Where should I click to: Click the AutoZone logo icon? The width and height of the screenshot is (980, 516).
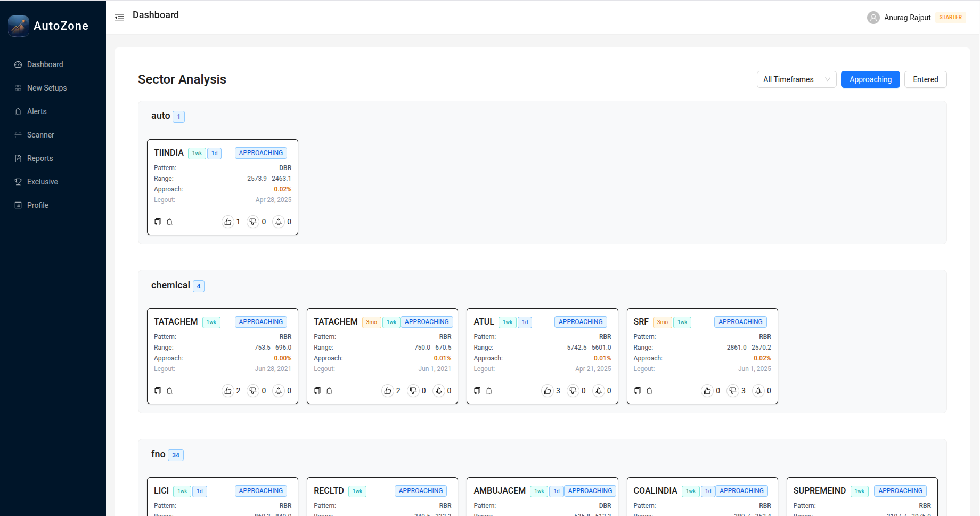pyautogui.click(x=19, y=26)
